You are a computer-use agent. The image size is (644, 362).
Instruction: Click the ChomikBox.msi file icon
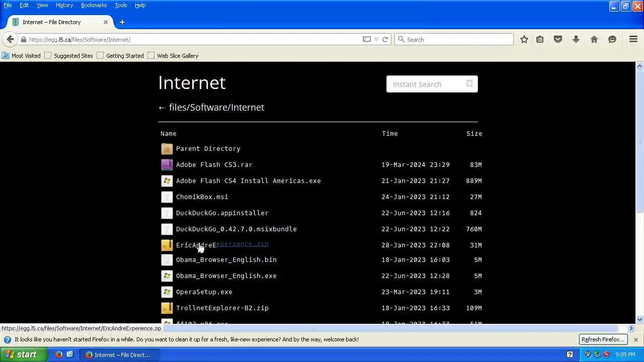click(167, 197)
